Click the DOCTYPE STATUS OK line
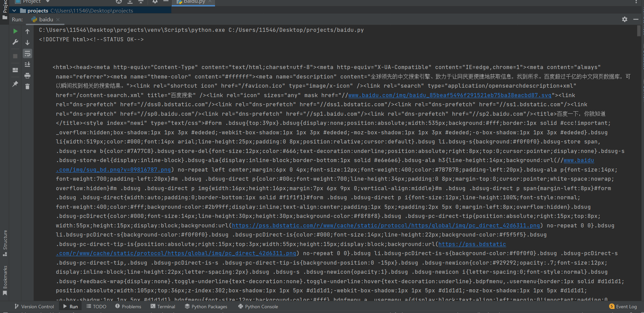644x313 pixels. (x=91, y=40)
